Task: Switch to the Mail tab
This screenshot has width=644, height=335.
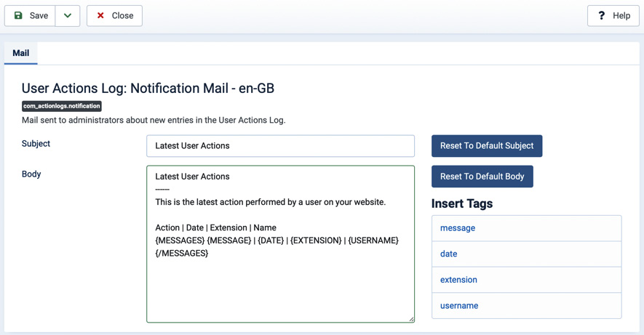Action: pos(21,53)
